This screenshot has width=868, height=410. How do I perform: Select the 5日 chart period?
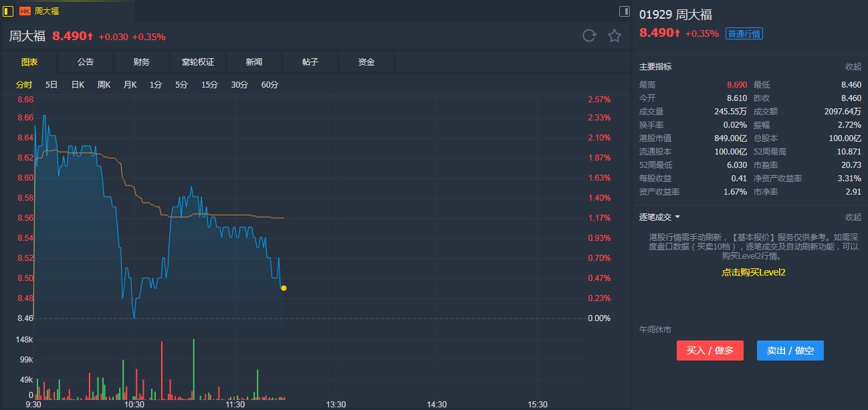click(51, 85)
